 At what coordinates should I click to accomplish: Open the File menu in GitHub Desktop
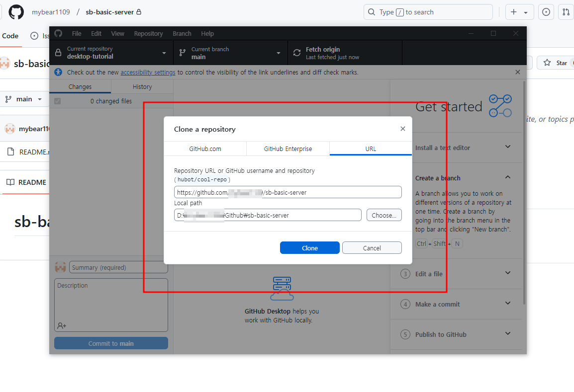coord(77,33)
